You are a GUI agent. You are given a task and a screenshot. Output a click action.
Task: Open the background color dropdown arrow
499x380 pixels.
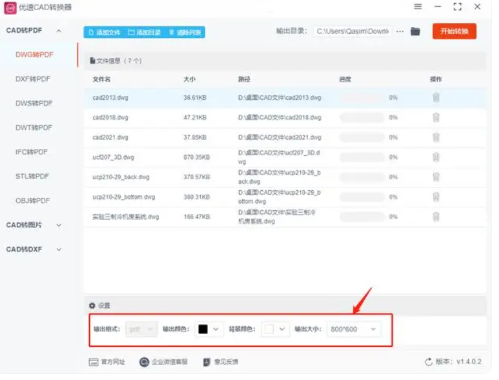[282, 329]
